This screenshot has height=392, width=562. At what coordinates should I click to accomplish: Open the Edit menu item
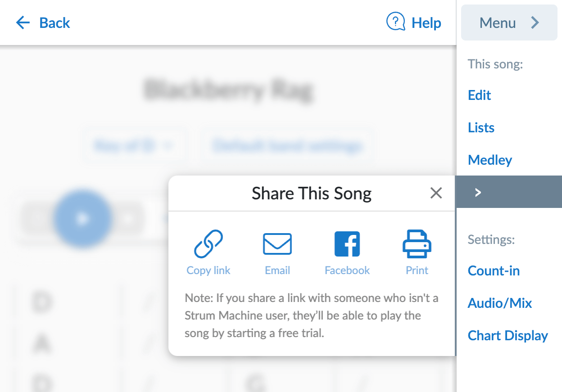[479, 95]
